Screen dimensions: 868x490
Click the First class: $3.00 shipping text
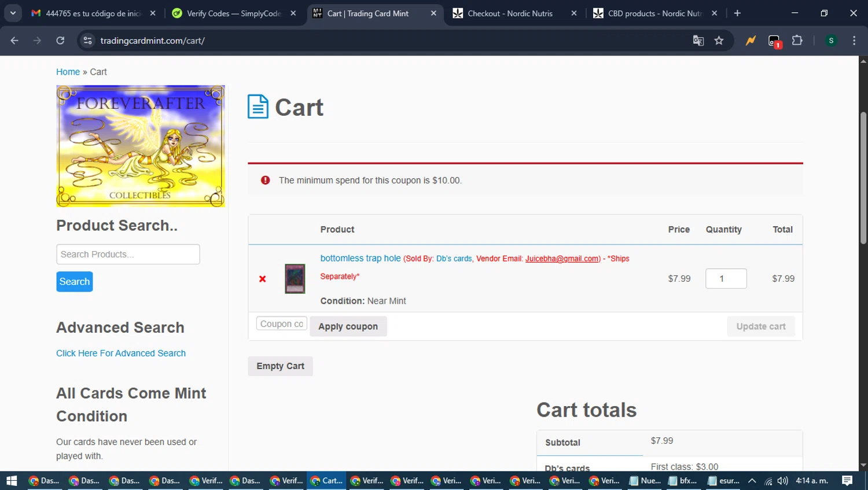[x=685, y=467]
